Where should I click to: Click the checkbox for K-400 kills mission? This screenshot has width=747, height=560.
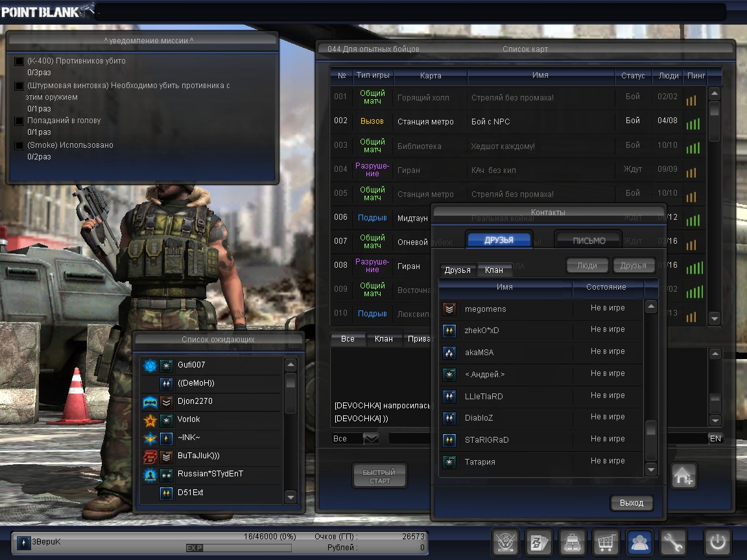(19, 62)
